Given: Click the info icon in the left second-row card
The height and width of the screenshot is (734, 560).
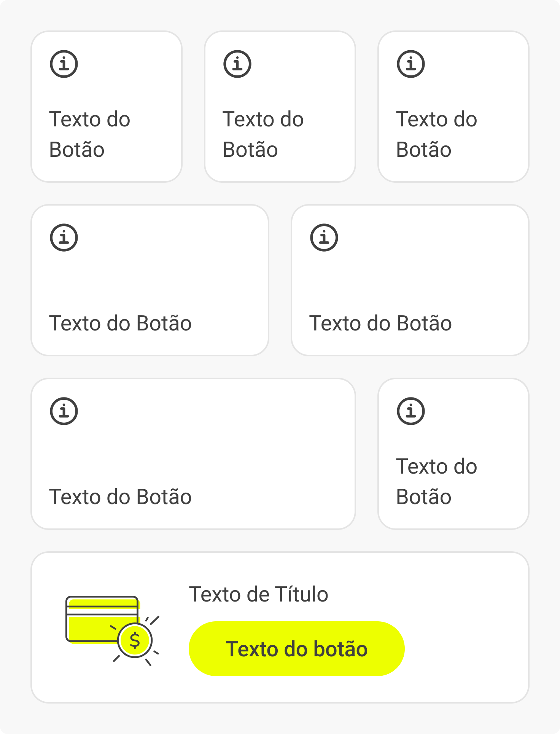Looking at the screenshot, I should (64, 238).
